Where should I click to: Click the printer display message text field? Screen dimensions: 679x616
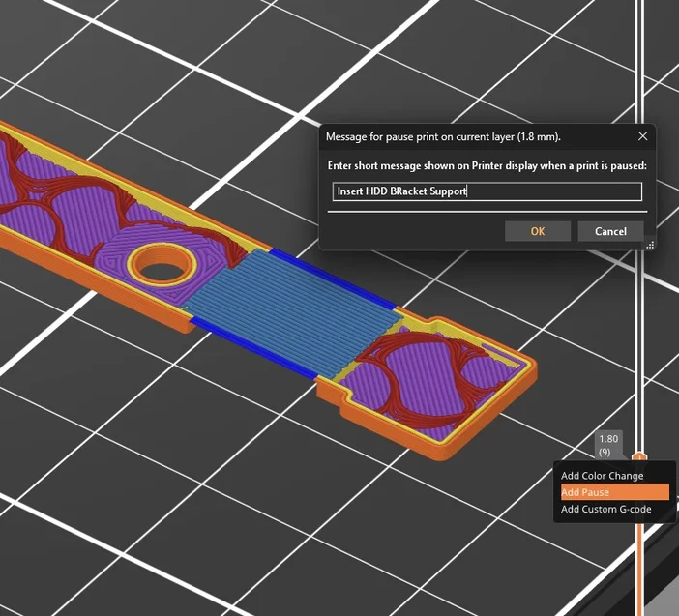(x=487, y=191)
